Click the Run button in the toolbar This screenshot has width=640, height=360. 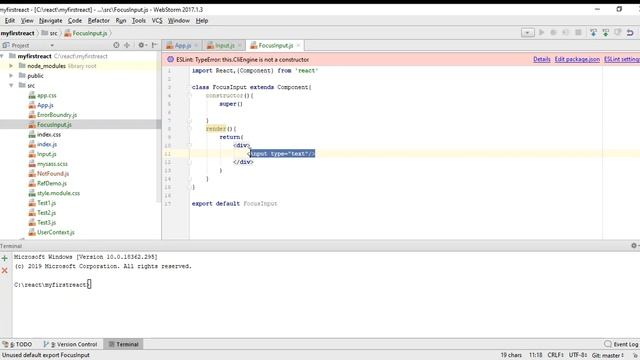coord(542,33)
